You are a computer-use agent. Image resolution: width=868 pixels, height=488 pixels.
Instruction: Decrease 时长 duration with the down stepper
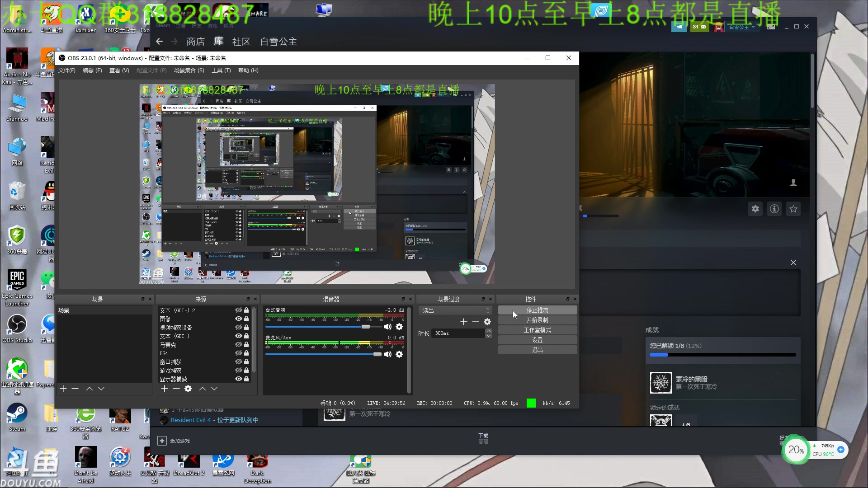click(x=489, y=336)
